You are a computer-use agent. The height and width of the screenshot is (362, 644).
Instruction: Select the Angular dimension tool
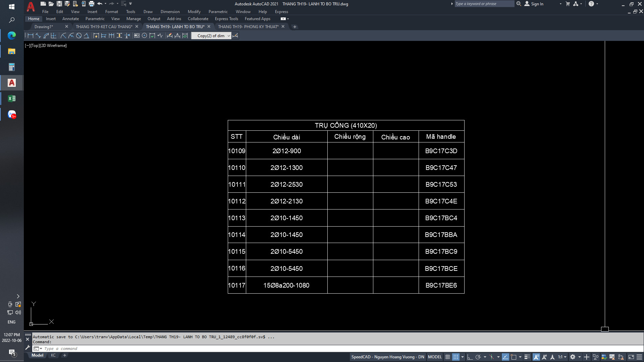(x=87, y=36)
